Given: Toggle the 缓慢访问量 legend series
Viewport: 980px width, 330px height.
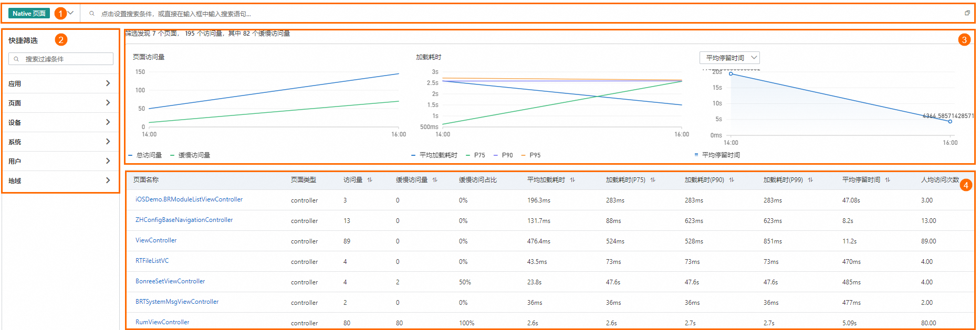Looking at the screenshot, I should 190,155.
